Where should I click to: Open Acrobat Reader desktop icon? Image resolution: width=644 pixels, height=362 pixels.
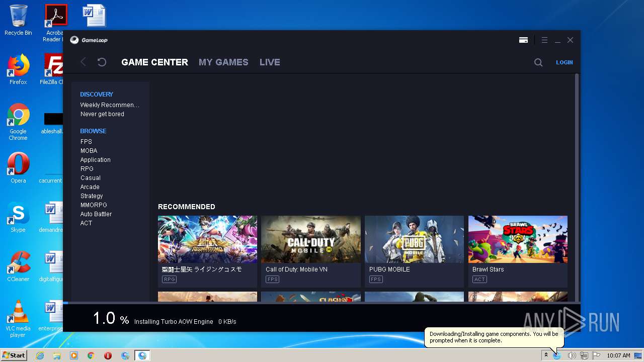click(x=55, y=23)
